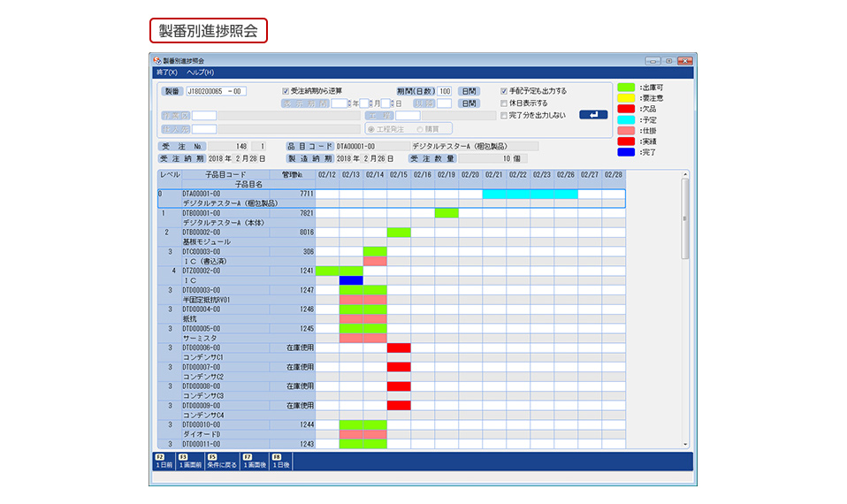Select row DTA00001-00 in the grid
Viewport: 847px width, 504px height.
point(391,198)
